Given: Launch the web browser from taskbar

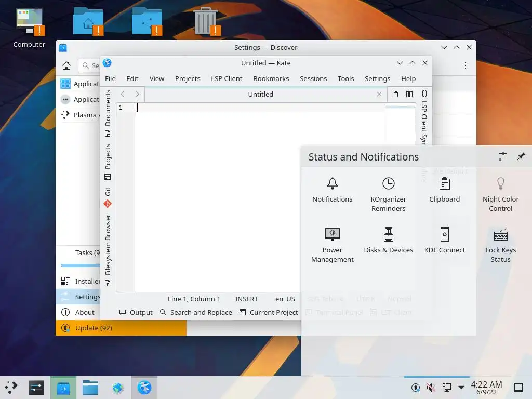Looking at the screenshot, I should [118, 388].
